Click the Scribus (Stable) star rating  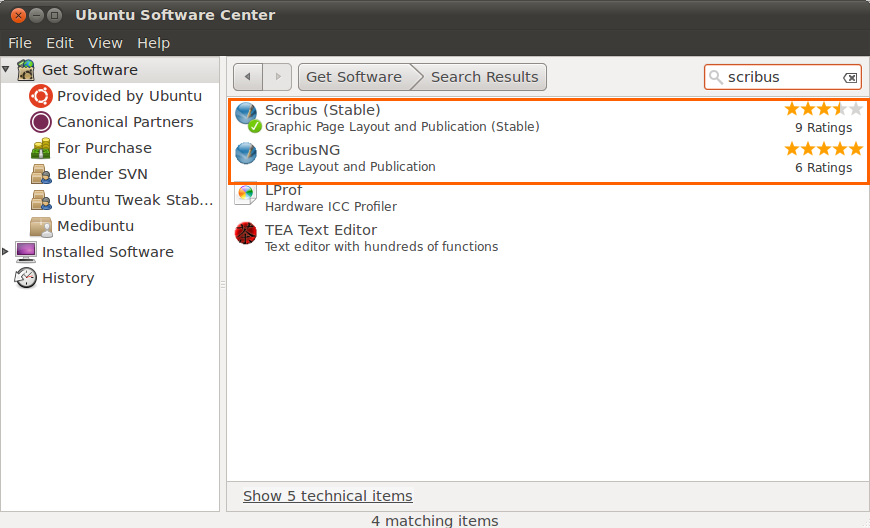click(823, 109)
